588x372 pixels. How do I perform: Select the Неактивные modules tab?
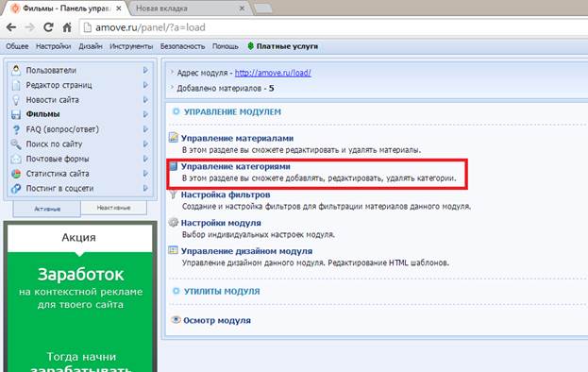113,208
